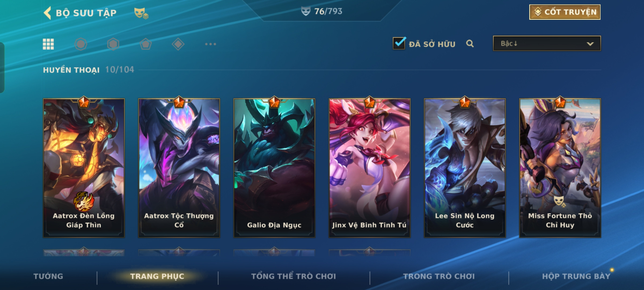This screenshot has height=290, width=644.
Task: Expand sort options using the chevron arrow
Action: pos(590,44)
